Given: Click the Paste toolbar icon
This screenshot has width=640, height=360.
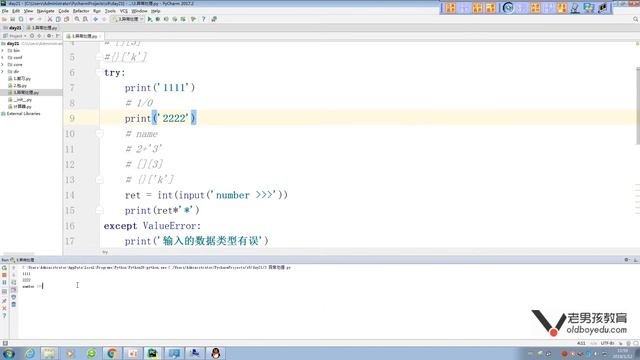Looking at the screenshot, I should [66, 19].
